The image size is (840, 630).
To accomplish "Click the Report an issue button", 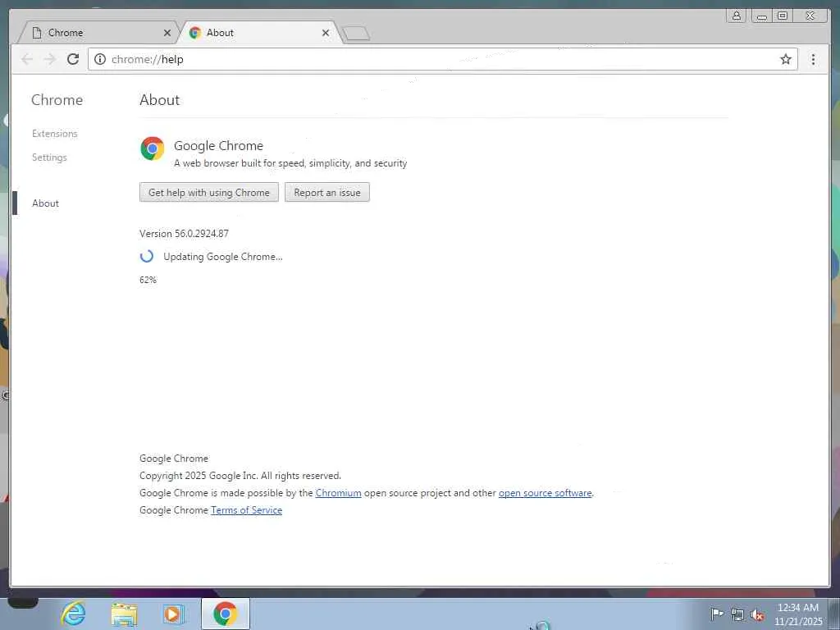I will tap(326, 192).
